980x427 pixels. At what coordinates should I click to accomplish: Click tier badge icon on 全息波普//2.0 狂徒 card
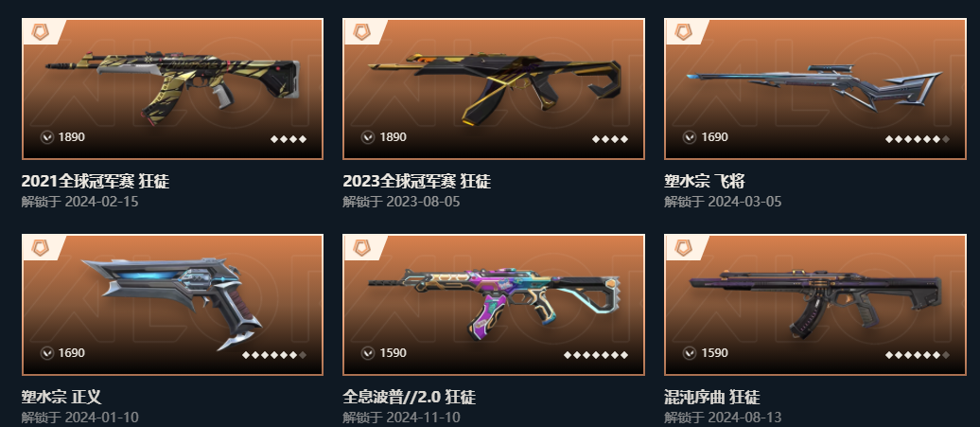[361, 247]
